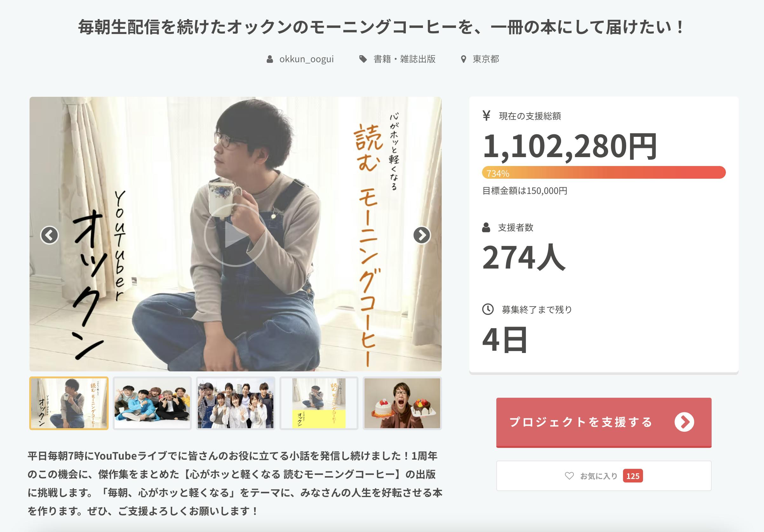The height and width of the screenshot is (532, 764).
Task: Click the location pin beside 東京都
Action: 463,59
